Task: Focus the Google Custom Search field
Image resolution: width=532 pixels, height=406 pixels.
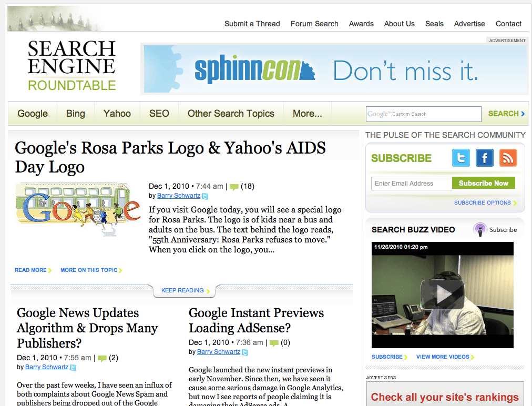Action: [x=423, y=114]
